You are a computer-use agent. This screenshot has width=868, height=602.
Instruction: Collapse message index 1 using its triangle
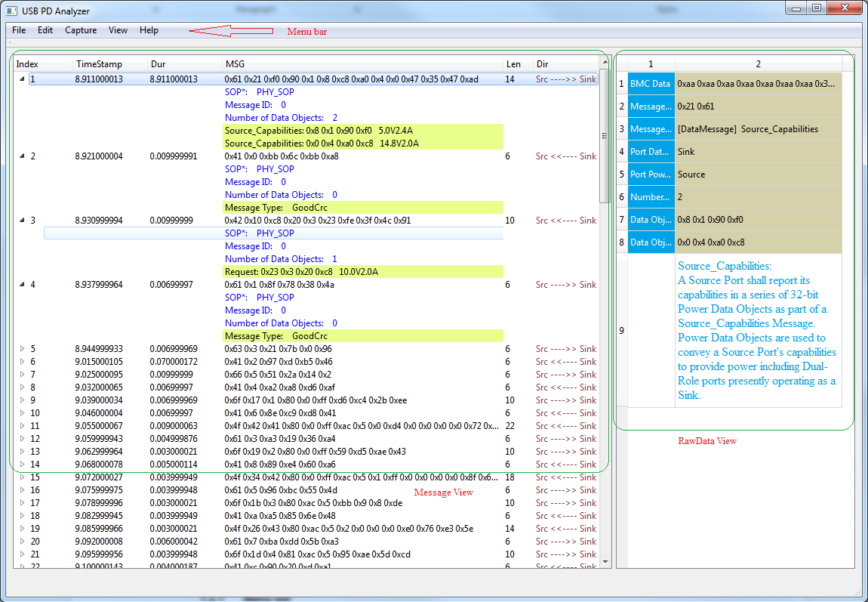point(22,79)
